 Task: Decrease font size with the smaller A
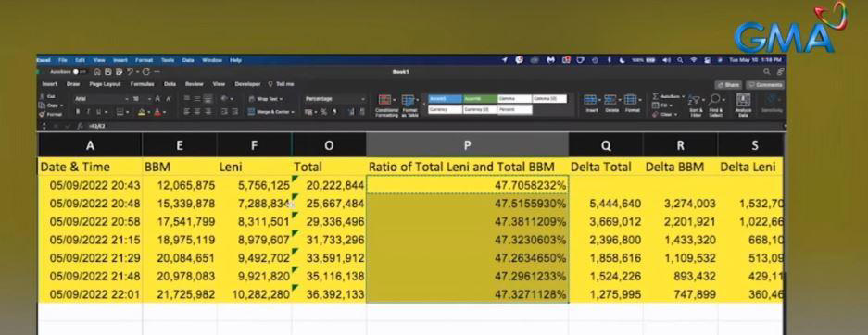(x=169, y=99)
